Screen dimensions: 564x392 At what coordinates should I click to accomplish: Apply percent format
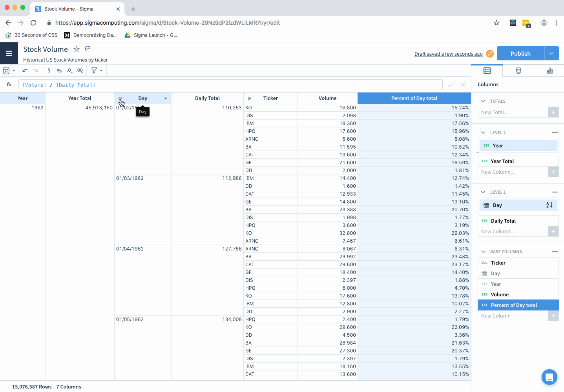(x=59, y=71)
